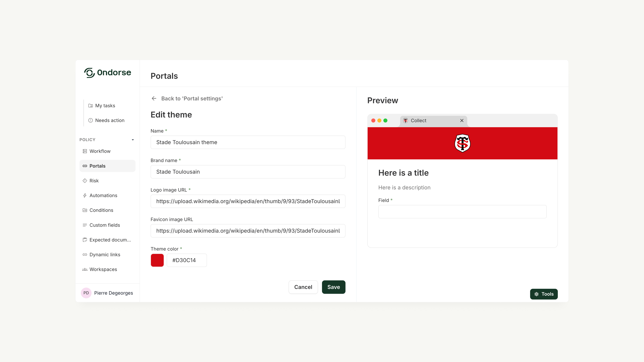Open the My tasks menu item
644x362 pixels.
point(105,106)
